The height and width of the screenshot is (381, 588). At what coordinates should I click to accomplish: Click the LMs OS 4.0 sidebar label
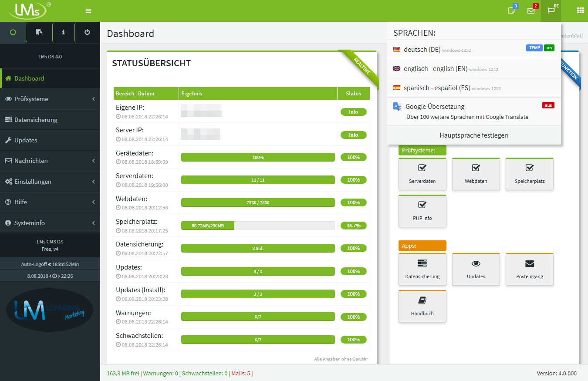(x=50, y=57)
